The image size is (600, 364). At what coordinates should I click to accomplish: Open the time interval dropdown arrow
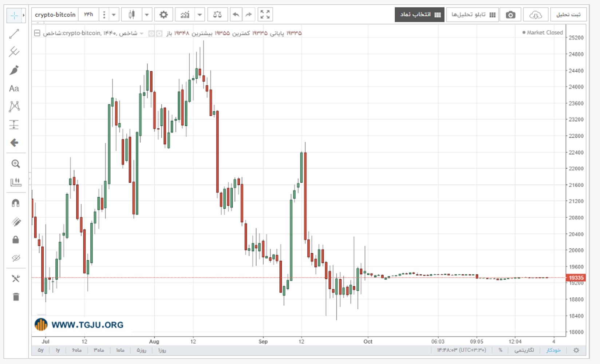pyautogui.click(x=114, y=15)
